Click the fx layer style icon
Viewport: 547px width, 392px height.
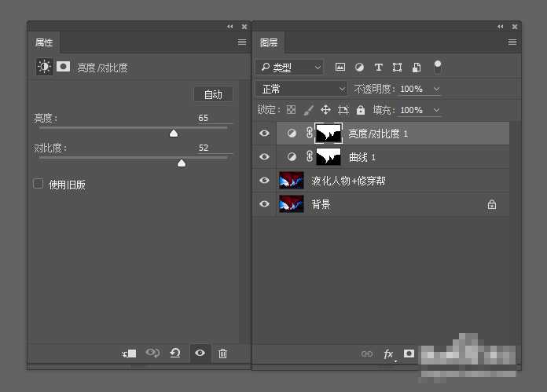pyautogui.click(x=388, y=354)
